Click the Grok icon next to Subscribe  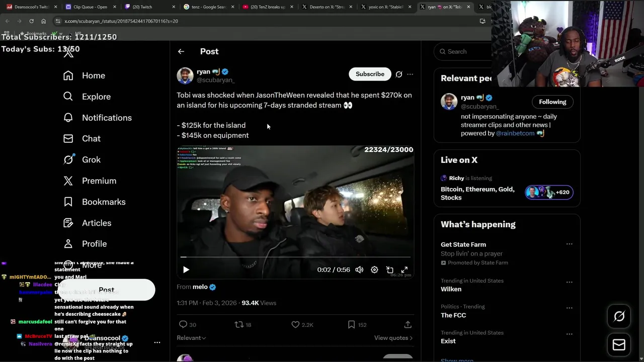(399, 74)
